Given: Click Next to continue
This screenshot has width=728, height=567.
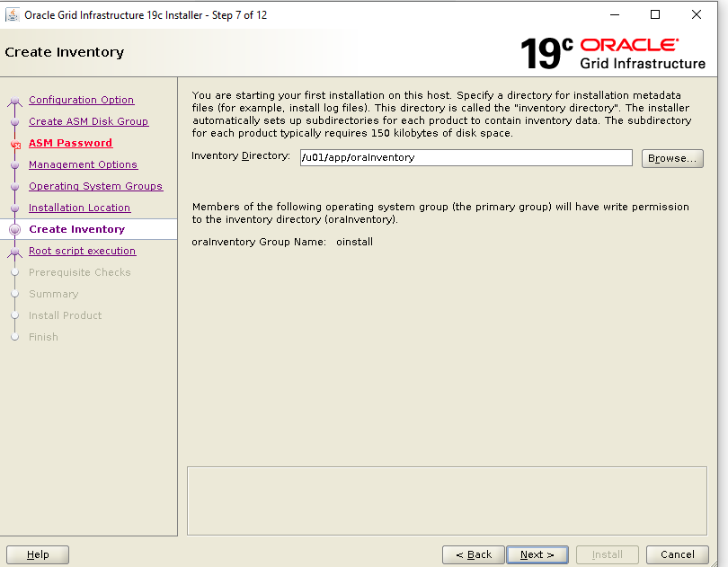Looking at the screenshot, I should [x=537, y=554].
